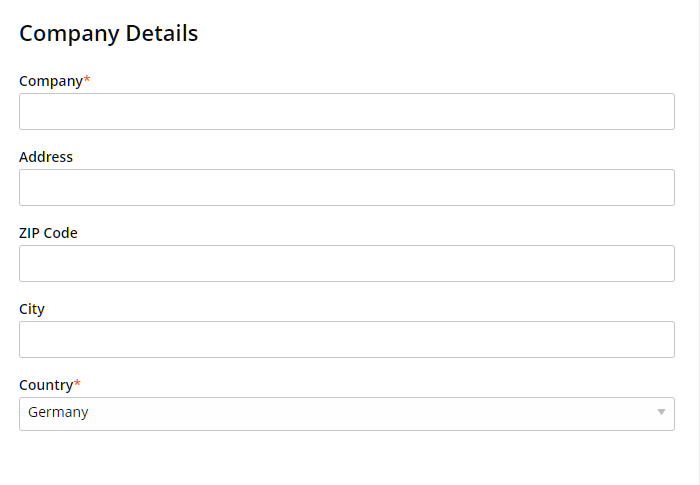This screenshot has height=485, width=700.
Task: Click the Address field label
Action: click(46, 157)
